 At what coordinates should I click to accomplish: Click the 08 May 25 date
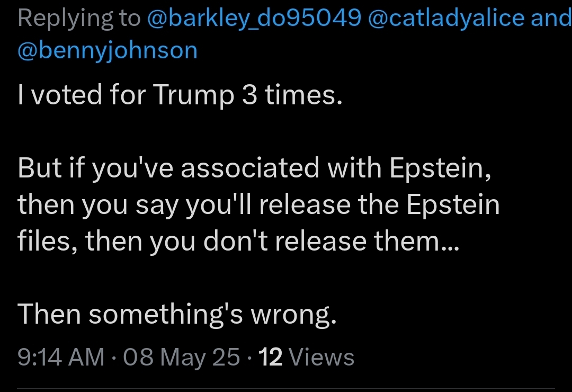pos(182,357)
